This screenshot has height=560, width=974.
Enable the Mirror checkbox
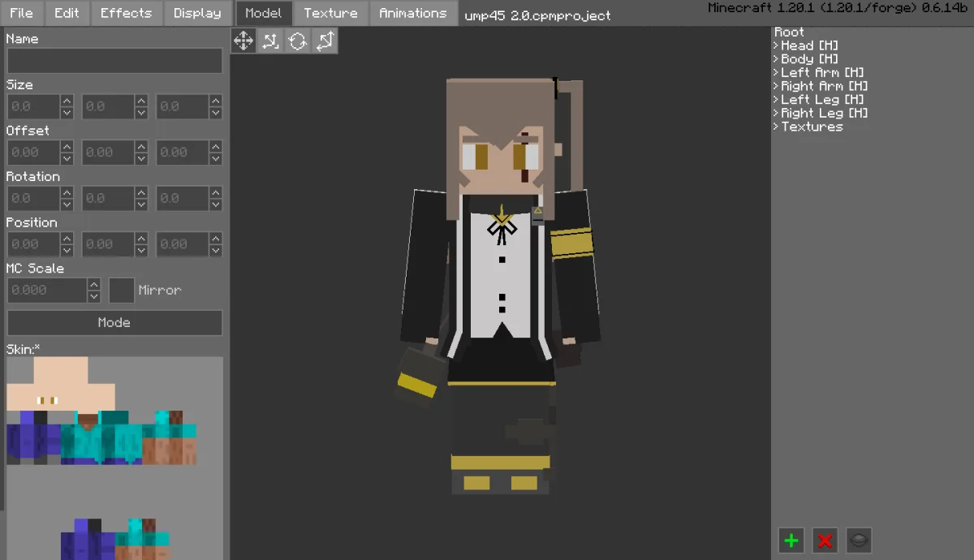(x=122, y=291)
